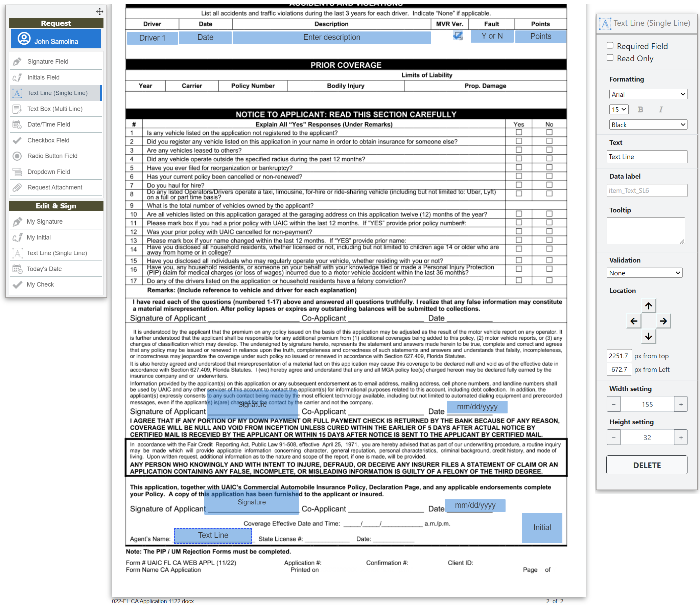The width and height of the screenshot is (700, 612).
Task: Choose the Date/Time Field tool
Action: [x=48, y=124]
